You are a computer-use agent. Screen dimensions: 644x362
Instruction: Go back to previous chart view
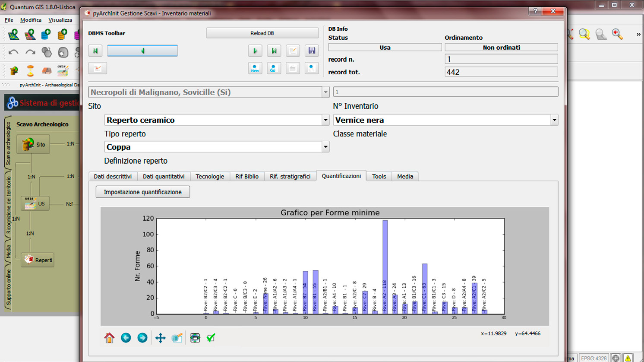click(x=126, y=338)
